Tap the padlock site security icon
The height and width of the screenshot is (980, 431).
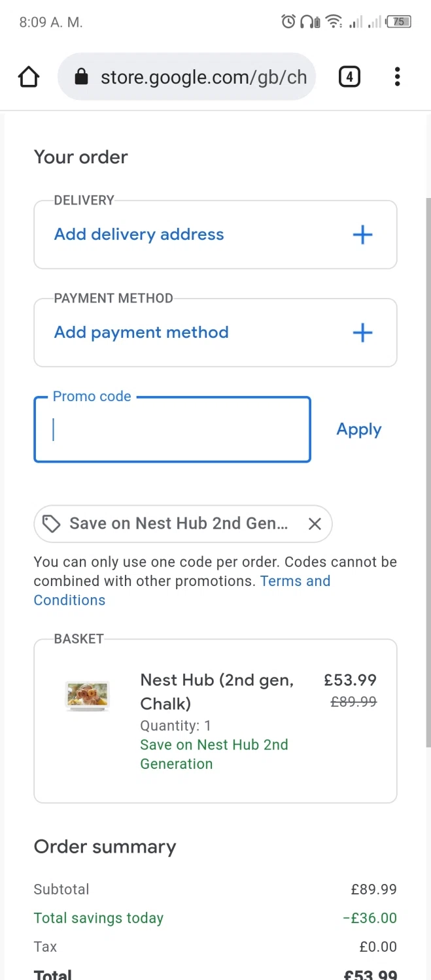point(81,78)
